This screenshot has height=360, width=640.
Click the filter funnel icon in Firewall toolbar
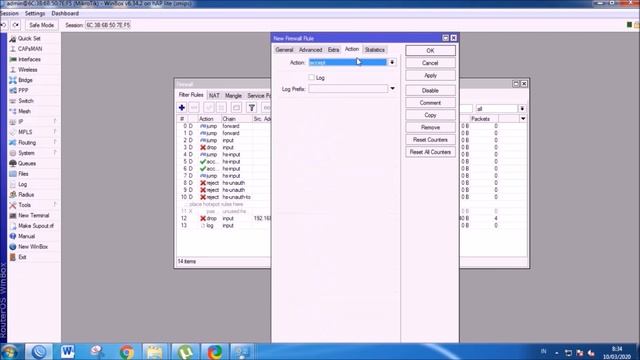(252, 108)
